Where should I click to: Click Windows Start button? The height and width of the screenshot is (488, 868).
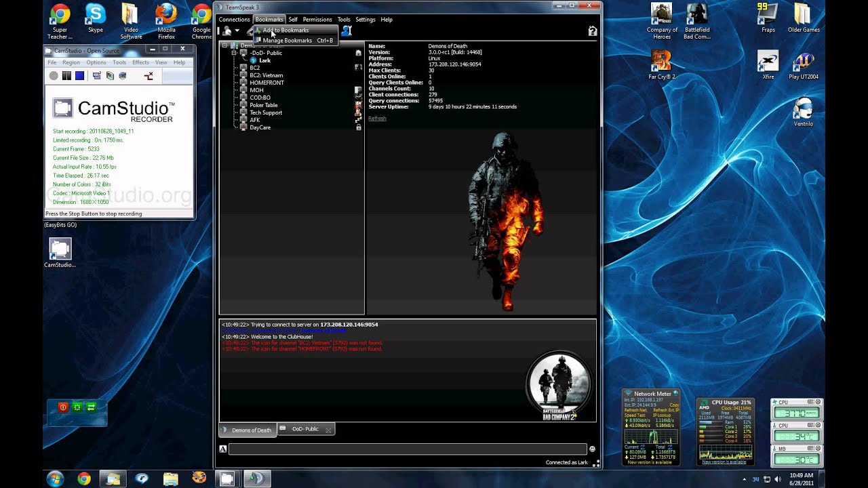click(x=56, y=479)
